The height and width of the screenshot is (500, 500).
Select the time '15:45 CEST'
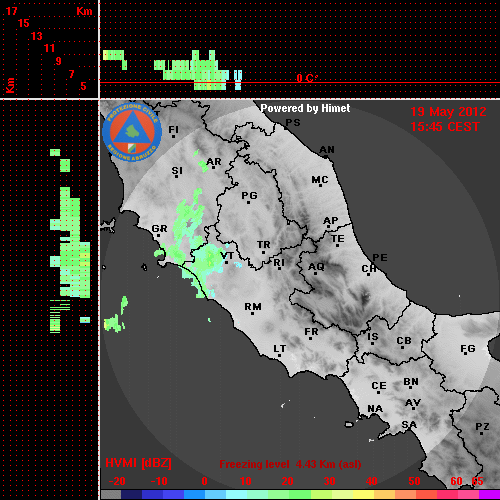pyautogui.click(x=445, y=127)
